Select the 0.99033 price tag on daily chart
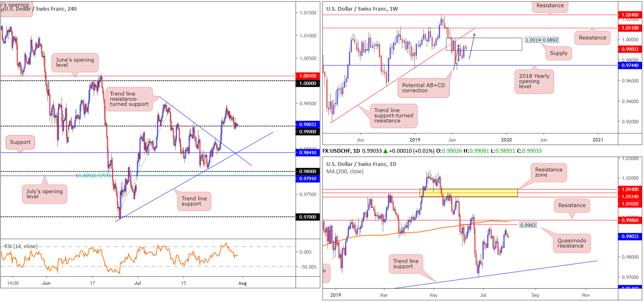The image size is (644, 302). pos(630,236)
